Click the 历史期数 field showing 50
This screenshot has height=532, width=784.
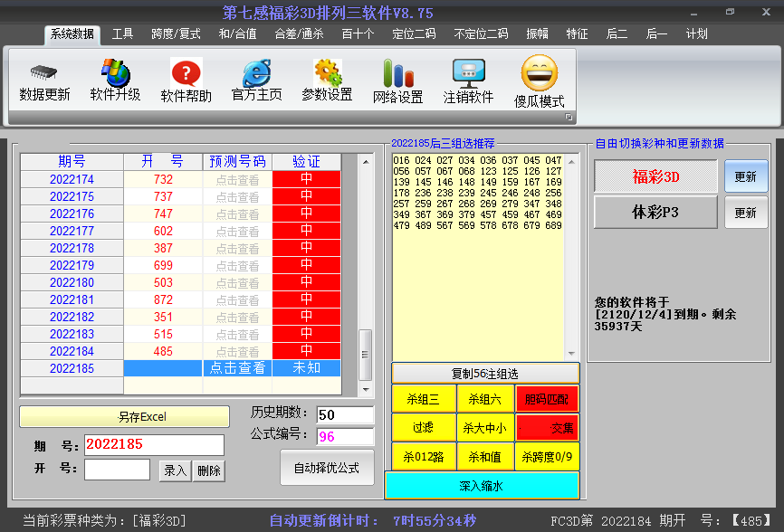(x=346, y=414)
